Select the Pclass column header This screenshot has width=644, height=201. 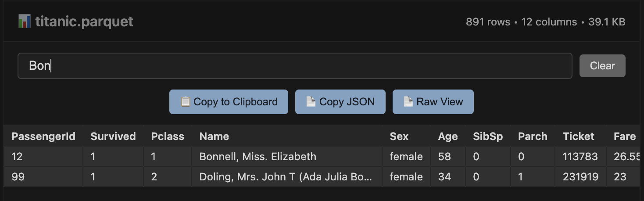pyautogui.click(x=168, y=136)
